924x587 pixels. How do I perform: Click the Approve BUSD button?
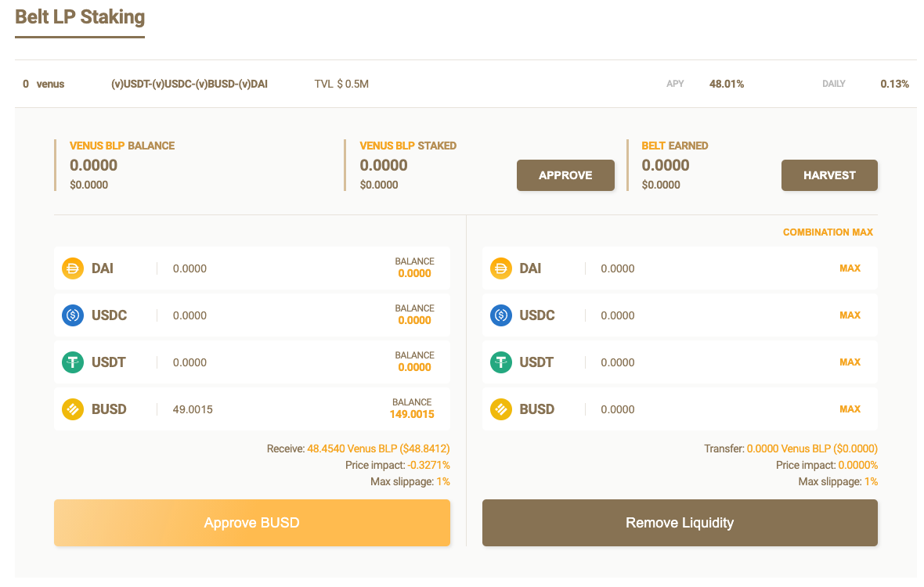251,522
